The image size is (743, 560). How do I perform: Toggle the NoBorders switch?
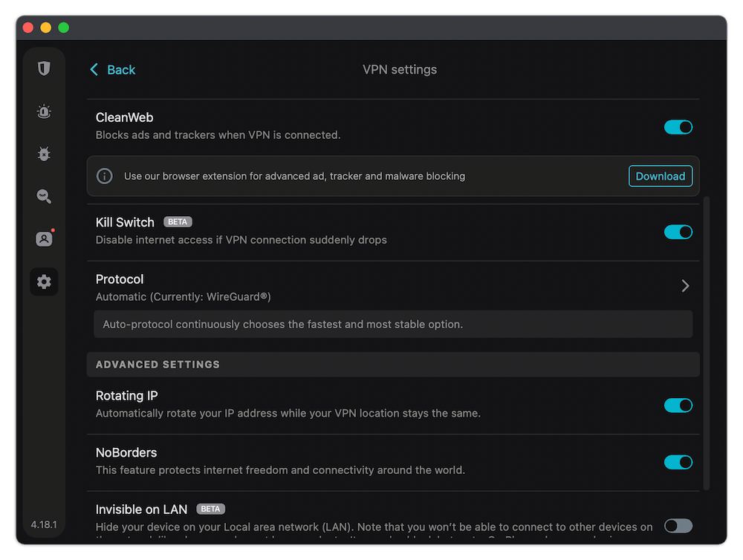pyautogui.click(x=678, y=462)
